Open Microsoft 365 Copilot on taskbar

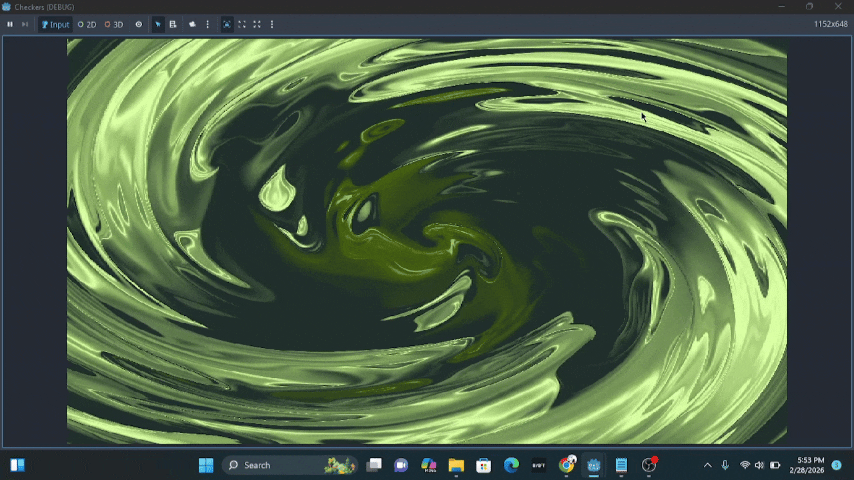pos(429,465)
